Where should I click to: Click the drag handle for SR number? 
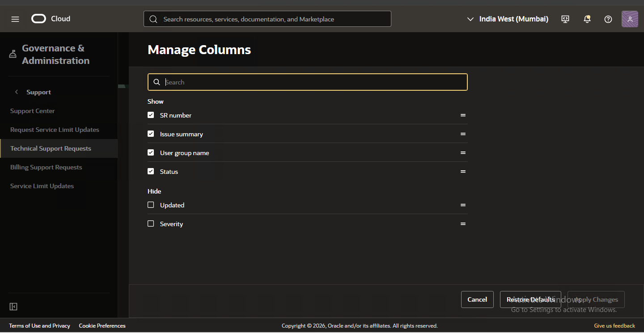[463, 115]
